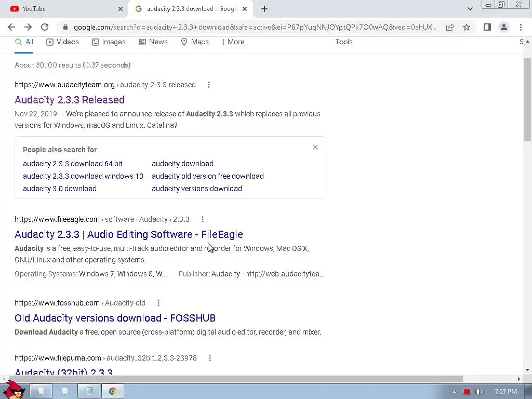Click the scroll down arrow
The height and width of the screenshot is (399, 532).
(527, 370)
